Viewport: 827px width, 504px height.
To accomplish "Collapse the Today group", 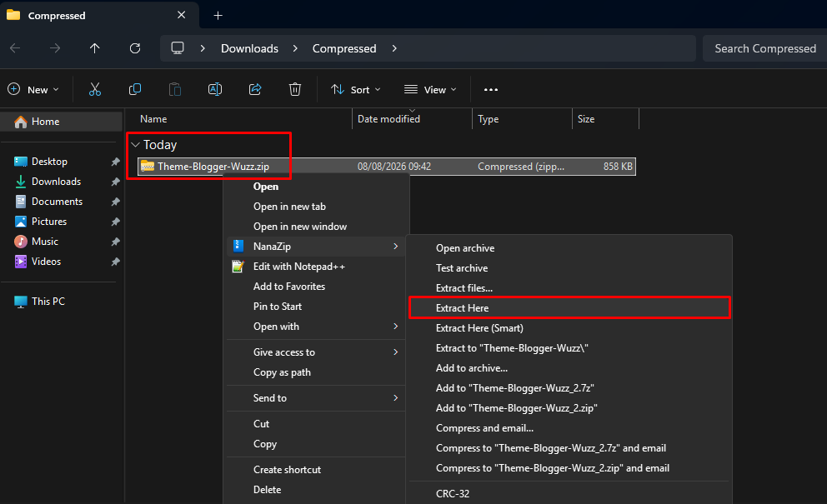I will coord(136,144).
